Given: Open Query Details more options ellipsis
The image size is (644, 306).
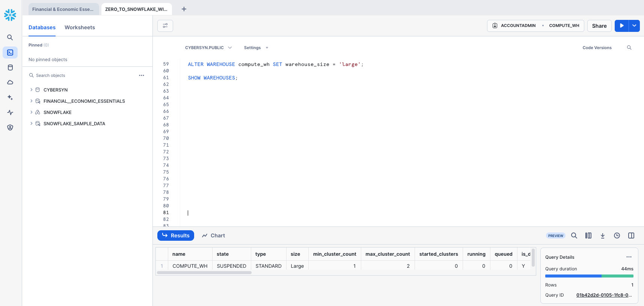Looking at the screenshot, I should coord(629,257).
